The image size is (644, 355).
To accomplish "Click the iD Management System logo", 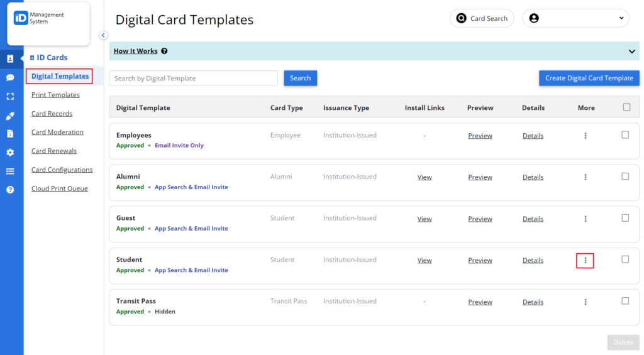I will (x=40, y=18).
